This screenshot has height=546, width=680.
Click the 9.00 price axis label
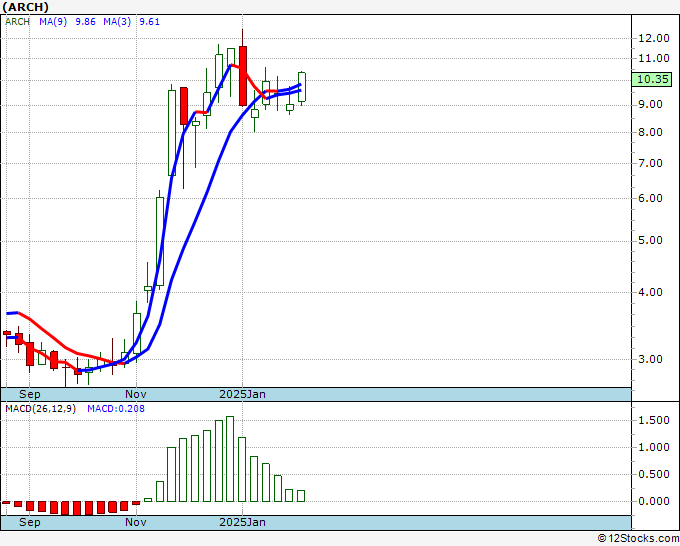[x=650, y=105]
